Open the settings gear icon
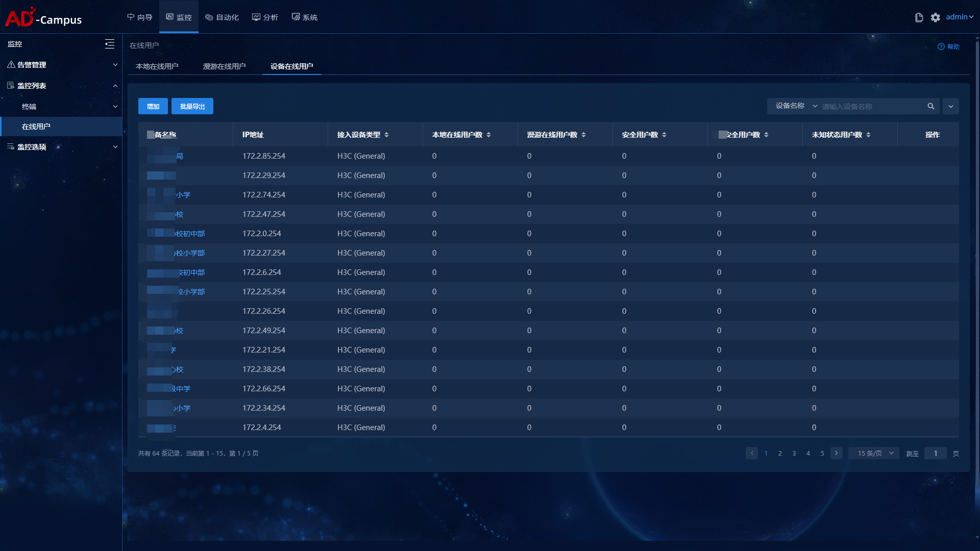 click(x=935, y=17)
